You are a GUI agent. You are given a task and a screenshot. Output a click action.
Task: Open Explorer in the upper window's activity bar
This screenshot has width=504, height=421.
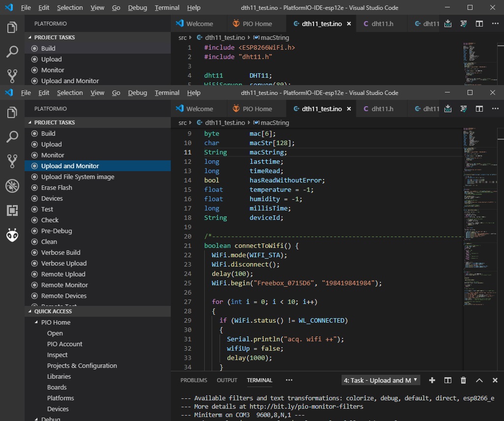tap(12, 27)
